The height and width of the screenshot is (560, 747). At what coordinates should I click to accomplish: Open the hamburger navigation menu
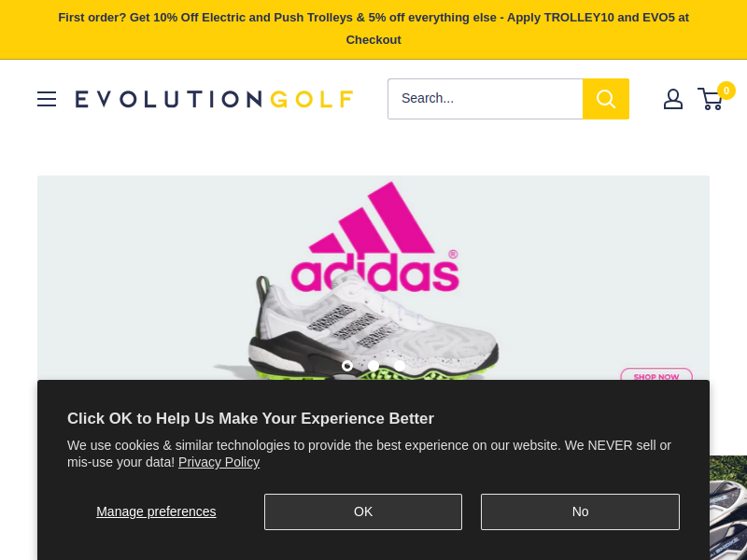[47, 99]
